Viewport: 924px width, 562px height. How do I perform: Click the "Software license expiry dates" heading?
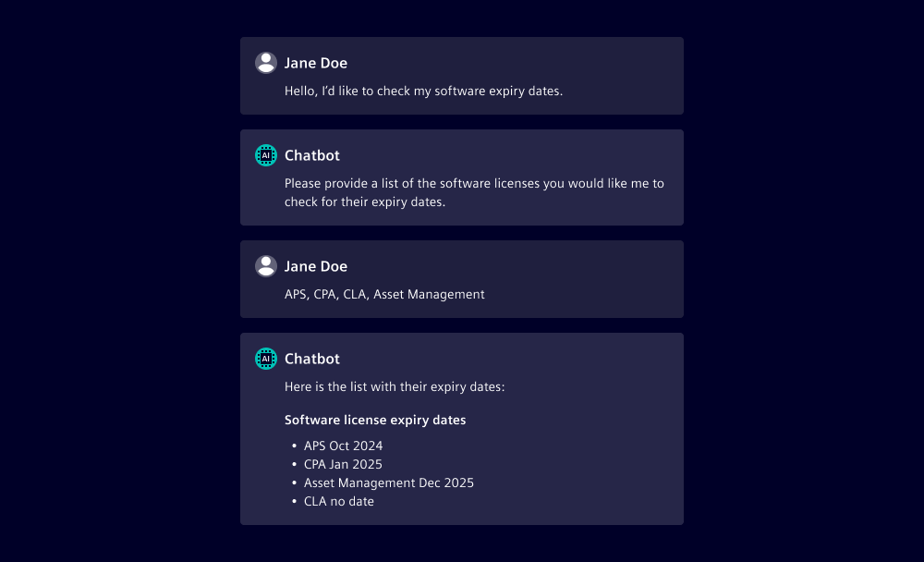click(375, 420)
